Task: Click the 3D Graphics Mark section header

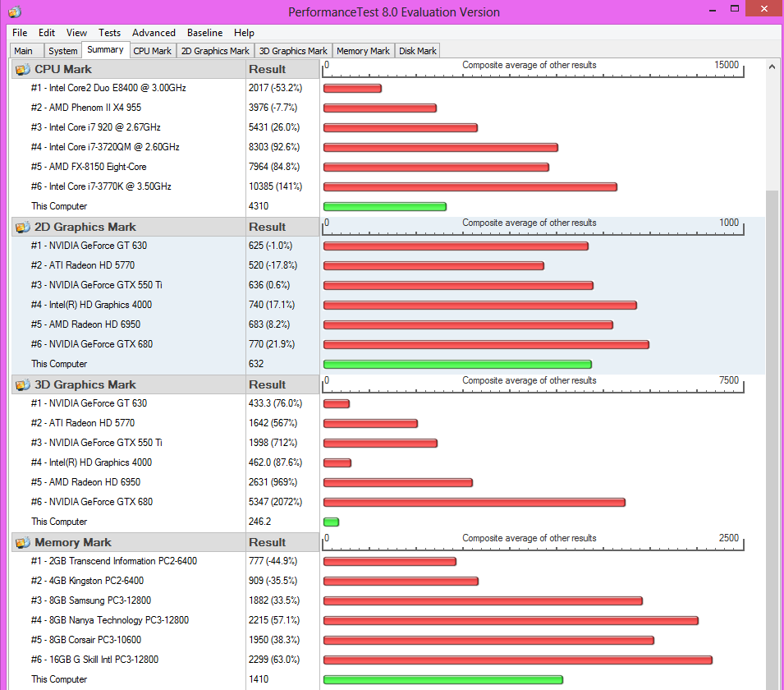Action: coord(129,384)
